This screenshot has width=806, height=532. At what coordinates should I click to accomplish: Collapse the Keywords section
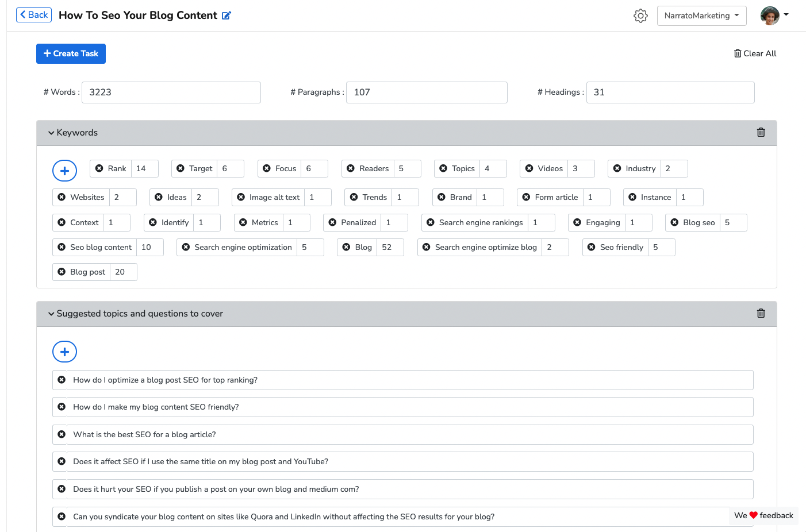coord(52,133)
